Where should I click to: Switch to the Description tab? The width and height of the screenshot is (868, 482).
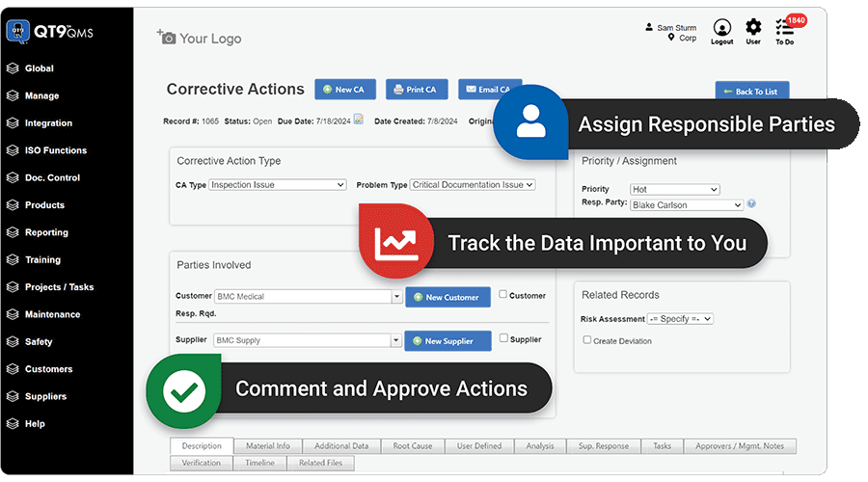[202, 446]
